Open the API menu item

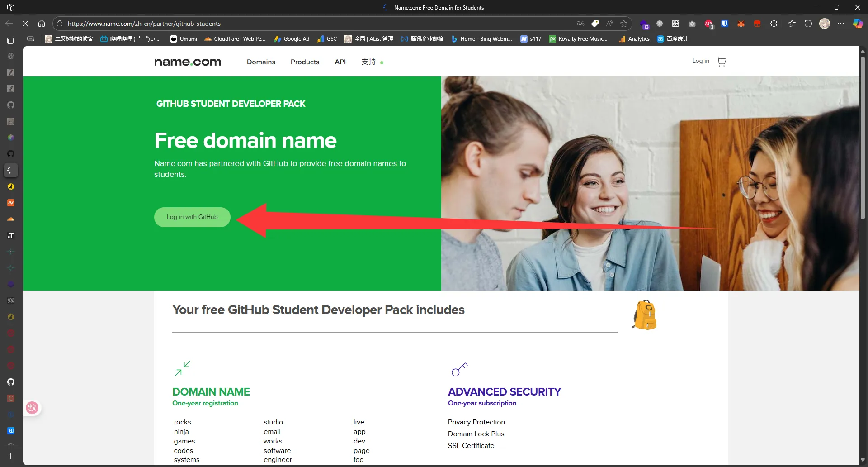coord(340,62)
